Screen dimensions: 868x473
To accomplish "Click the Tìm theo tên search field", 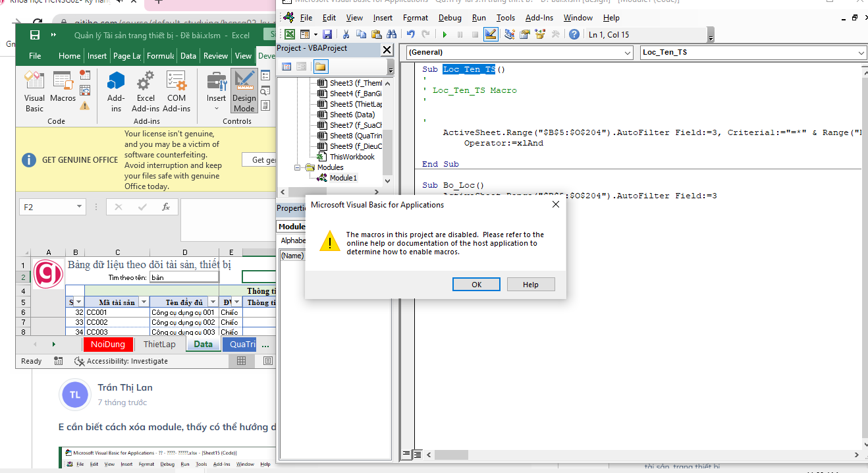I will [184, 277].
